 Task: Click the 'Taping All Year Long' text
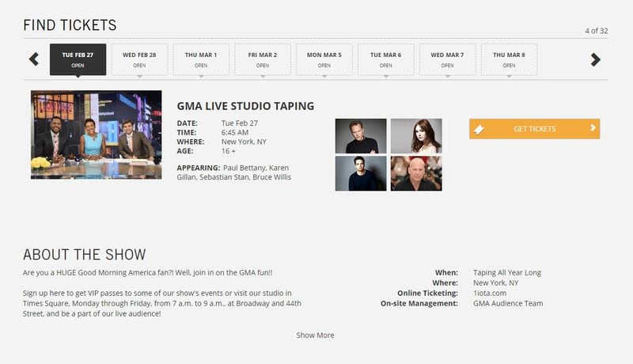[x=507, y=272]
